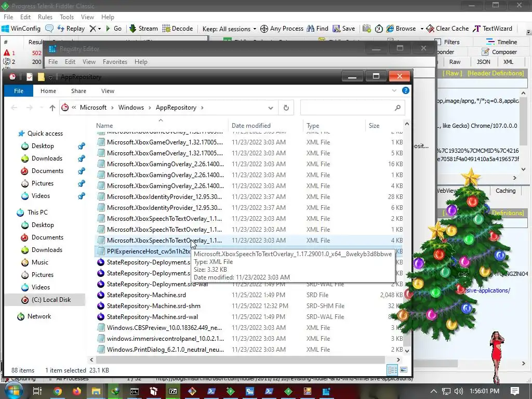Image resolution: width=532 pixels, height=399 pixels.
Task: Open the Home ribbon tab in Explorer
Action: [48, 91]
